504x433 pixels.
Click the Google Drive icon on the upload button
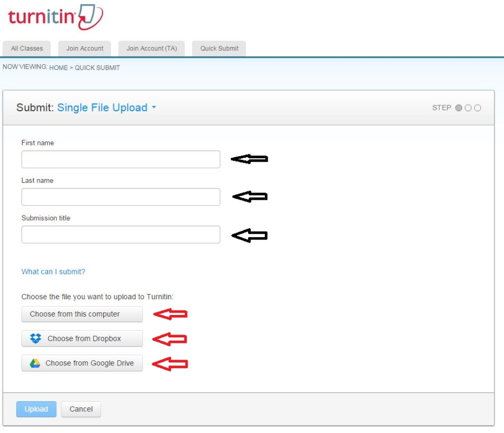coord(35,363)
